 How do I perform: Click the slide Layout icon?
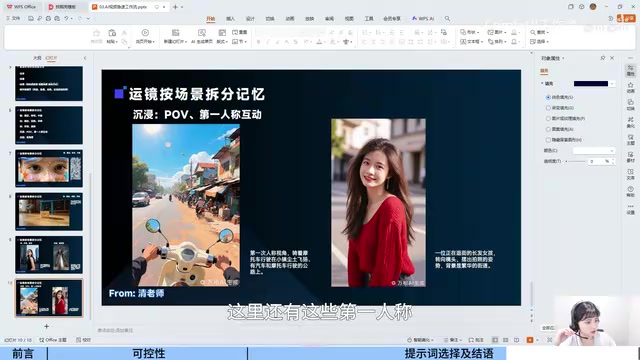[x=222, y=33]
